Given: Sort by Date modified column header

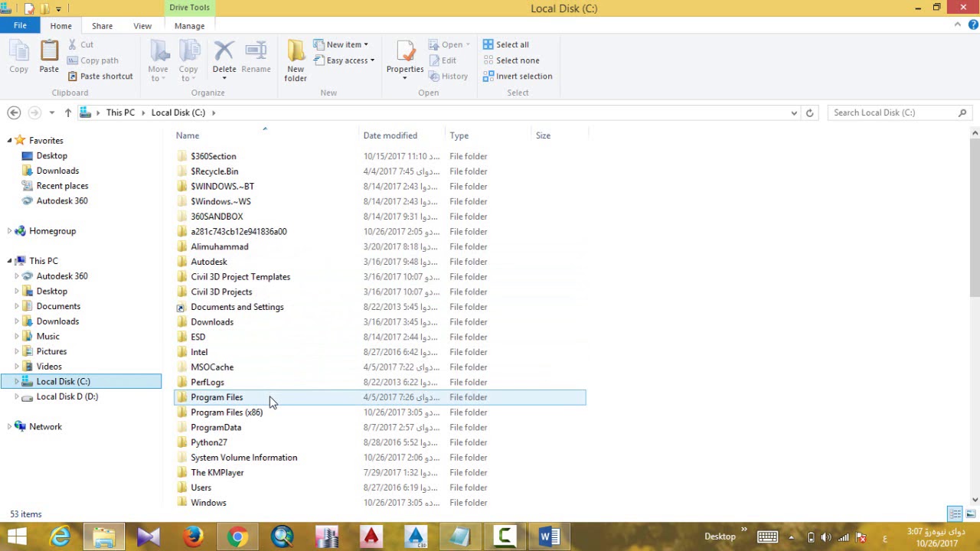Looking at the screenshot, I should 390,135.
